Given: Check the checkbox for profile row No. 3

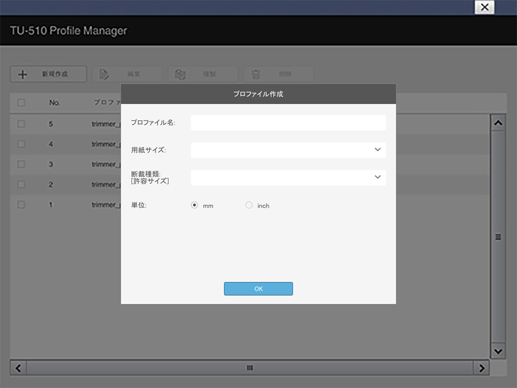Looking at the screenshot, I should pos(21,164).
